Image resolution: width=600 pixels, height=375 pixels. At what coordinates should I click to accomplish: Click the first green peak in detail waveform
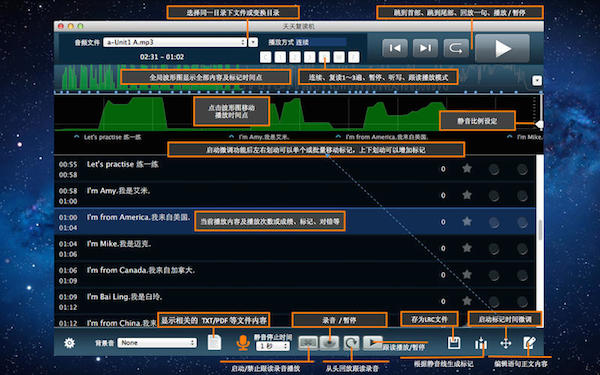[133, 114]
